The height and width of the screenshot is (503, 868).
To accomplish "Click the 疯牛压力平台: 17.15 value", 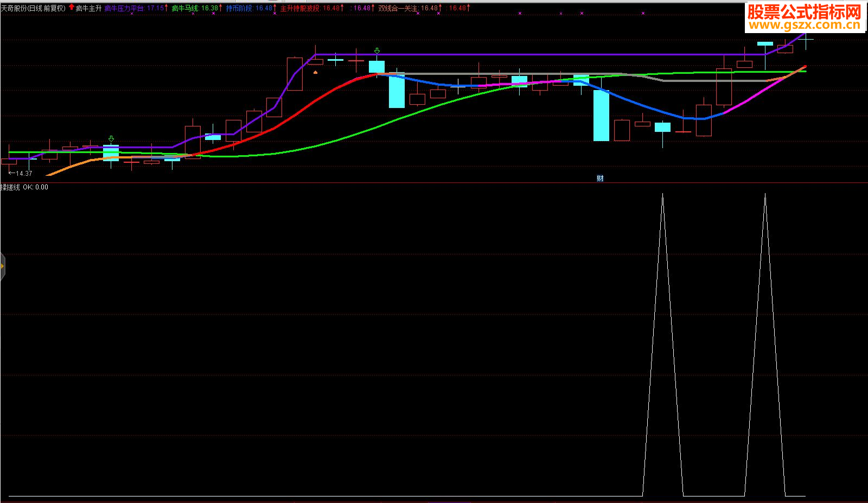I will 135,8.
